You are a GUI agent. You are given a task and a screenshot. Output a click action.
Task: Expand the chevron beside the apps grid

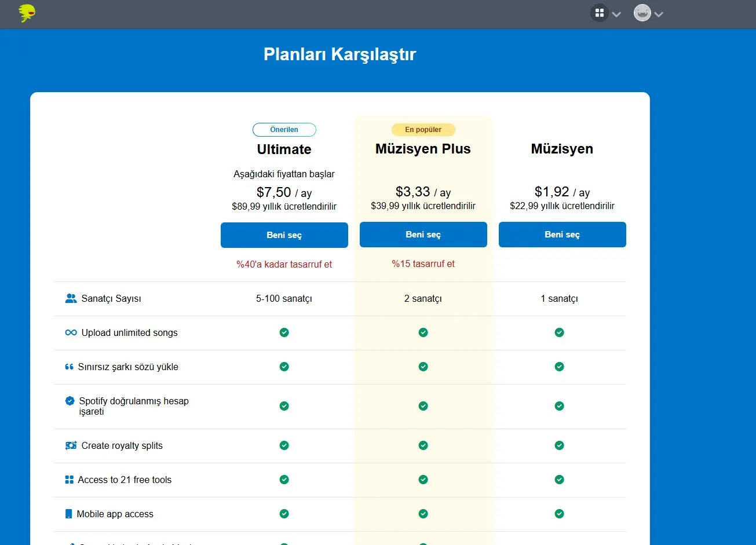click(616, 14)
